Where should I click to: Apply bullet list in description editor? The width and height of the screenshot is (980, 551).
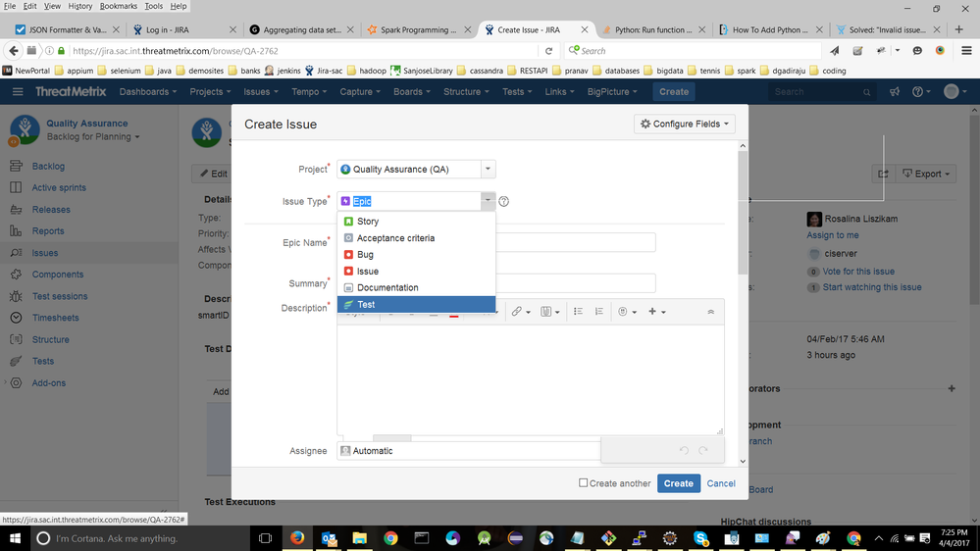[578, 311]
